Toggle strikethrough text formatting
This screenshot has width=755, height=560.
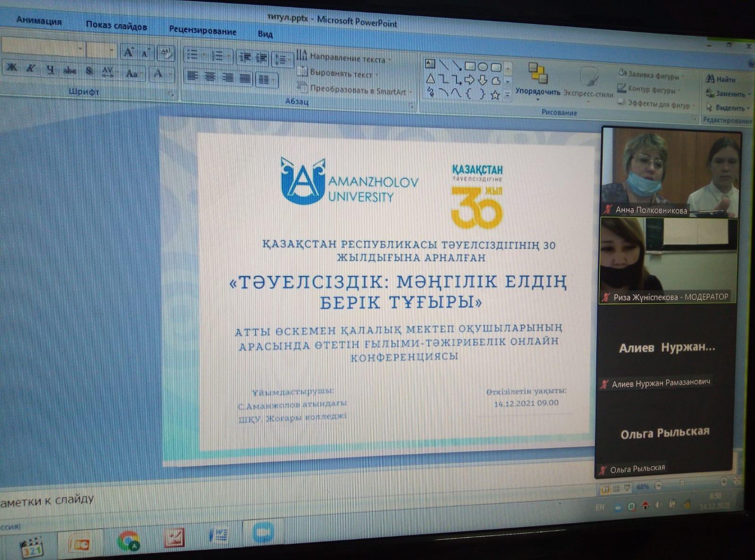coord(69,71)
